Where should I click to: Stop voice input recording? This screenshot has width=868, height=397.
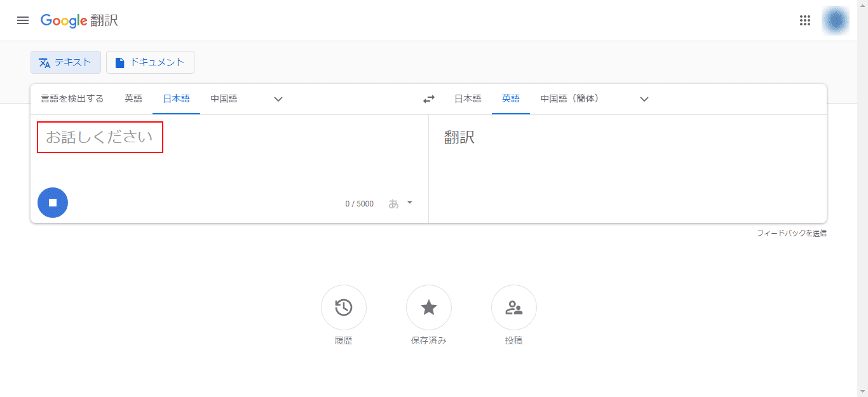[53, 203]
